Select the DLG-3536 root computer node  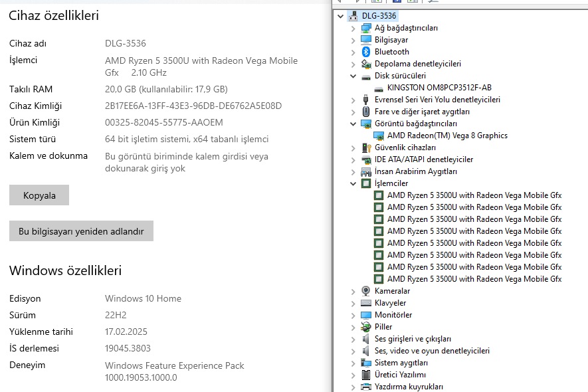click(379, 16)
